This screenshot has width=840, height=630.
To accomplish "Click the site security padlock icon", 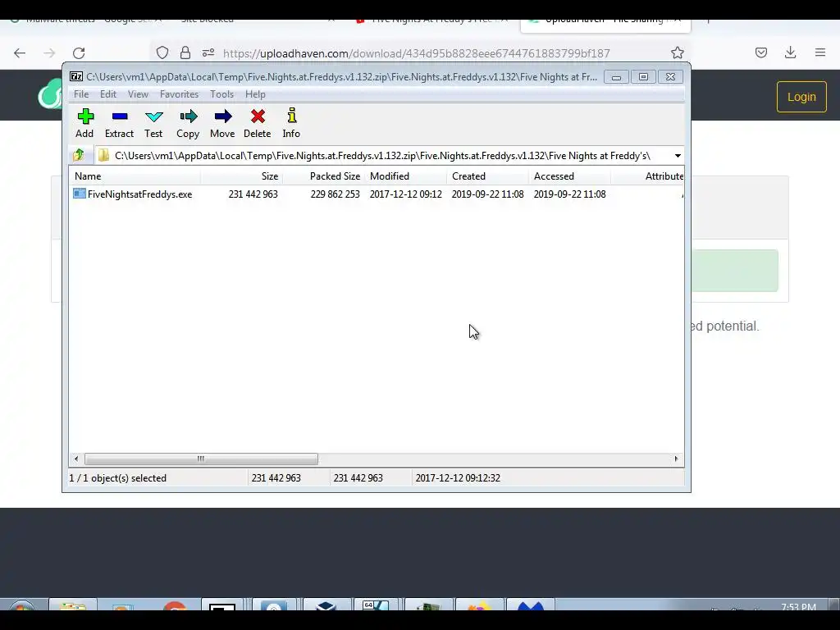I will [185, 52].
